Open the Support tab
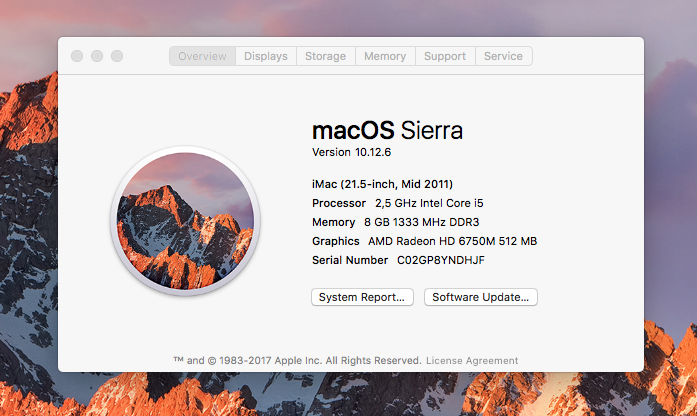 tap(445, 56)
